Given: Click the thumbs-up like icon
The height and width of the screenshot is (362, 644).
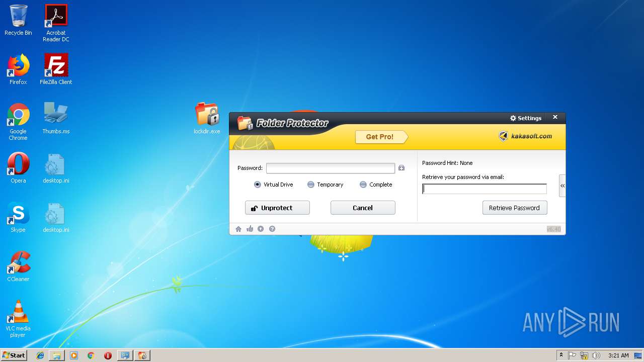Looking at the screenshot, I should point(250,229).
